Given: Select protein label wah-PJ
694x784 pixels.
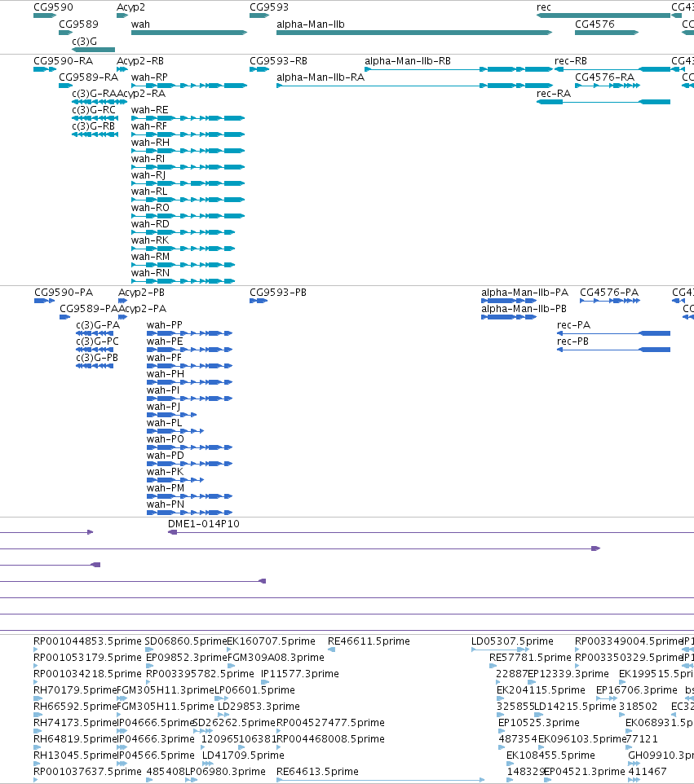Looking at the screenshot, I should click(164, 407).
